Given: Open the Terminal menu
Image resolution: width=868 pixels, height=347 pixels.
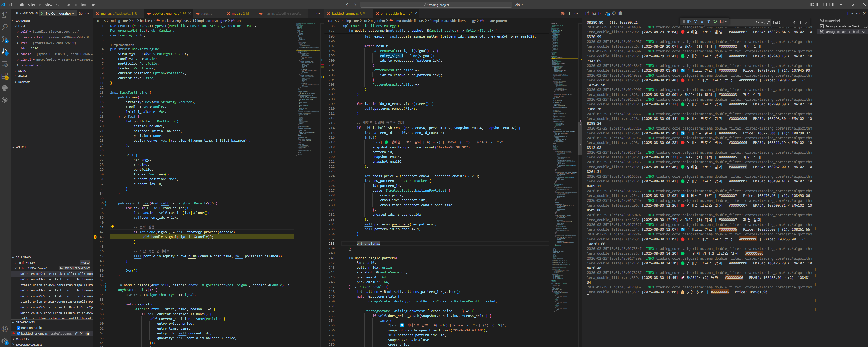Looking at the screenshot, I should [80, 5].
